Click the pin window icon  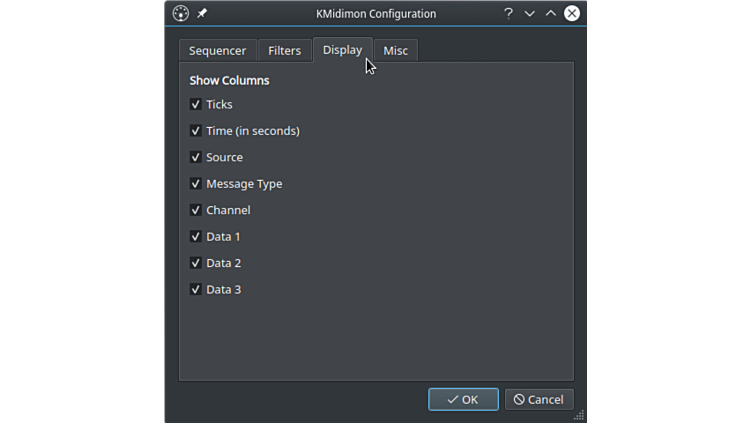click(x=202, y=13)
